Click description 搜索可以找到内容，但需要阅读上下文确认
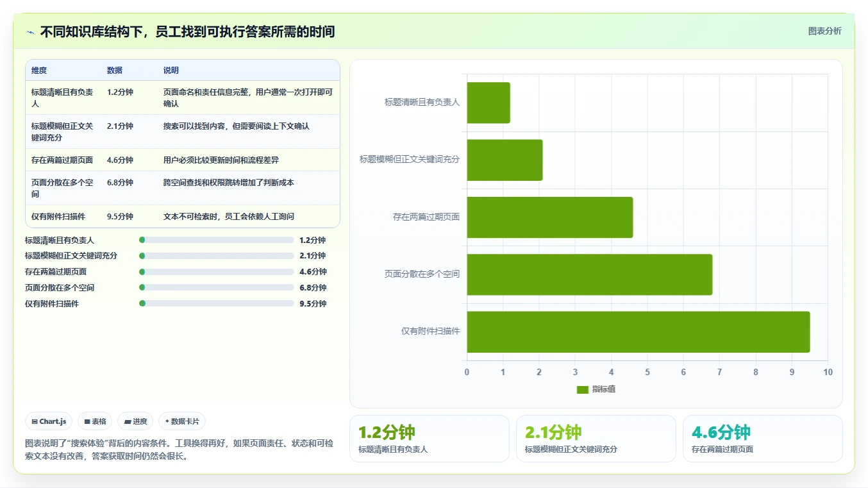The height and width of the screenshot is (488, 868). [237, 126]
